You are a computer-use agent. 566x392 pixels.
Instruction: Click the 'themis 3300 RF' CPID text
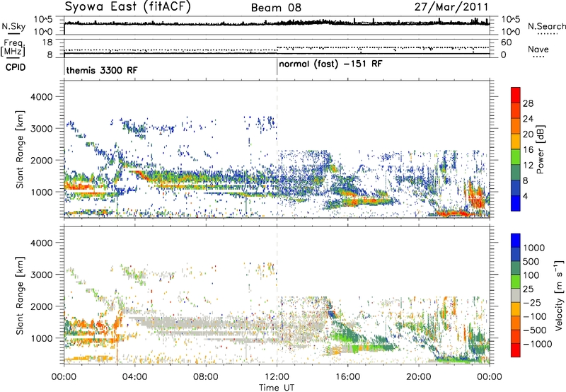tap(102, 70)
